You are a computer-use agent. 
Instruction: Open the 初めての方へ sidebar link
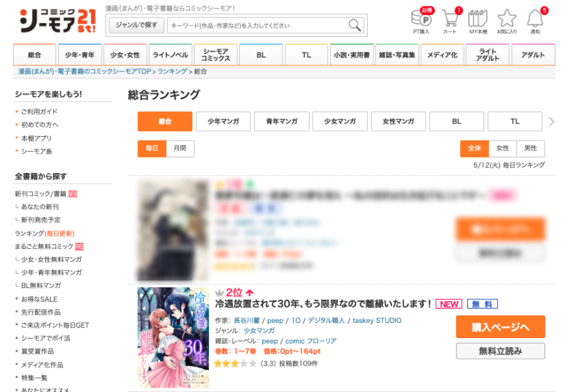pyautogui.click(x=40, y=125)
